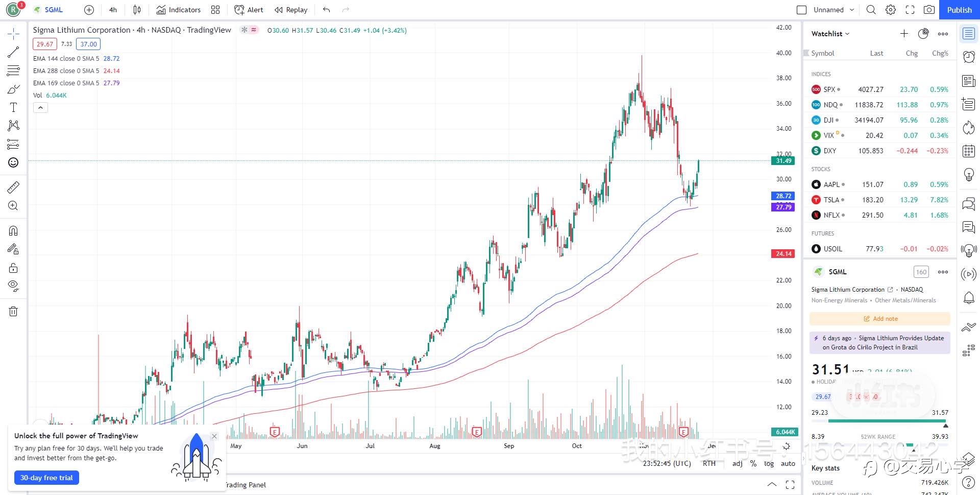Image resolution: width=980 pixels, height=495 pixels.
Task: Toggle adj price adjustment
Action: (737, 463)
